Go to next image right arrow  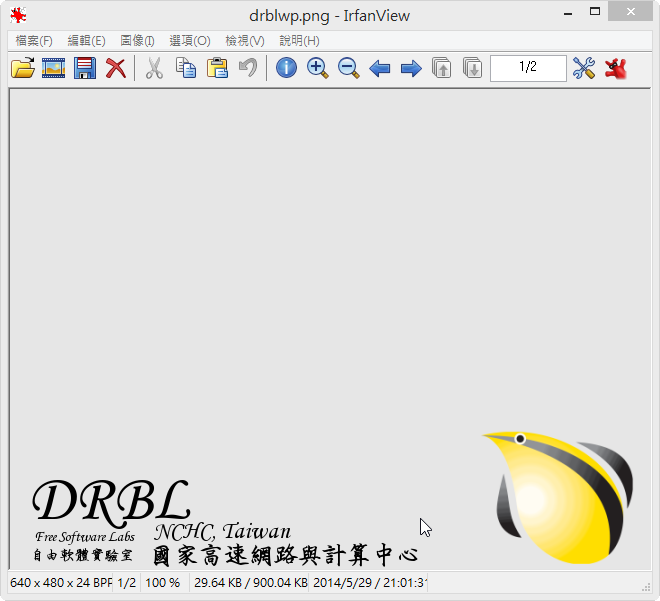(x=410, y=68)
